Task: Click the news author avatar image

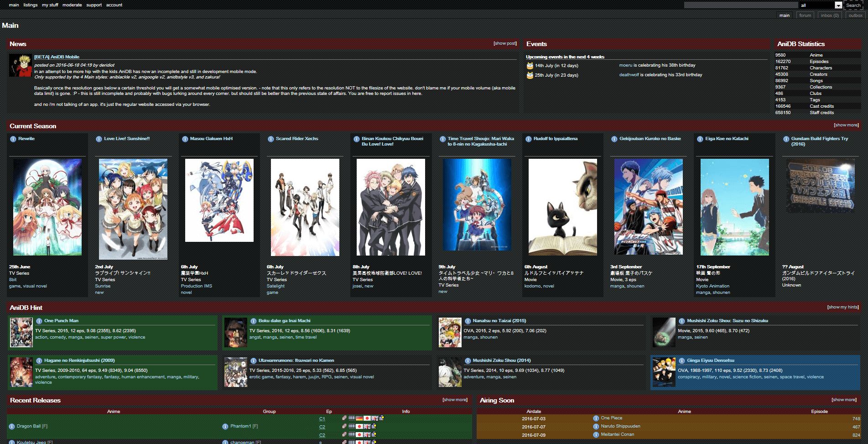Action: pyautogui.click(x=20, y=65)
